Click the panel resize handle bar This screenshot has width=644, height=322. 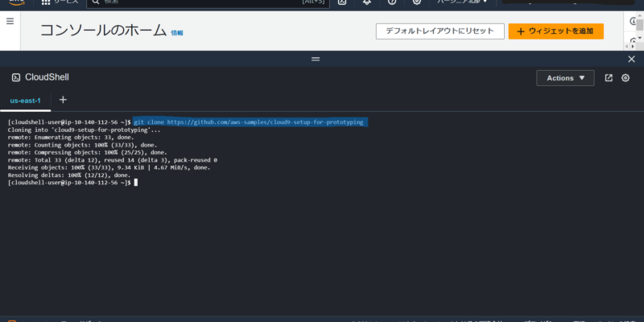click(316, 59)
